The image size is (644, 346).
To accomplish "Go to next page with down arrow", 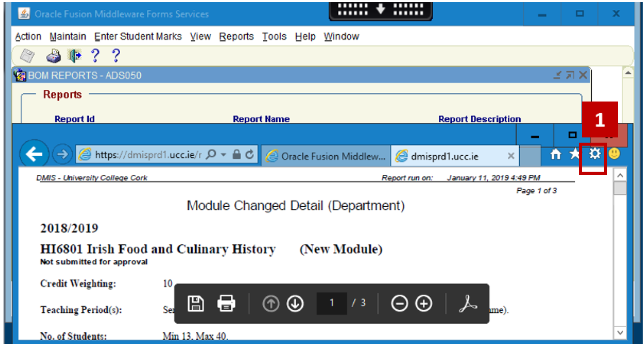I will [x=295, y=304].
